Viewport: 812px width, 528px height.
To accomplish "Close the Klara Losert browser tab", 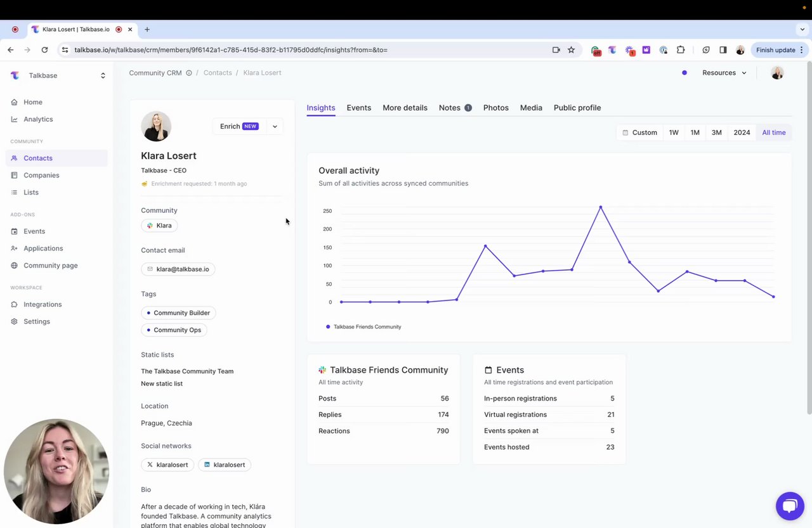I will [x=131, y=29].
